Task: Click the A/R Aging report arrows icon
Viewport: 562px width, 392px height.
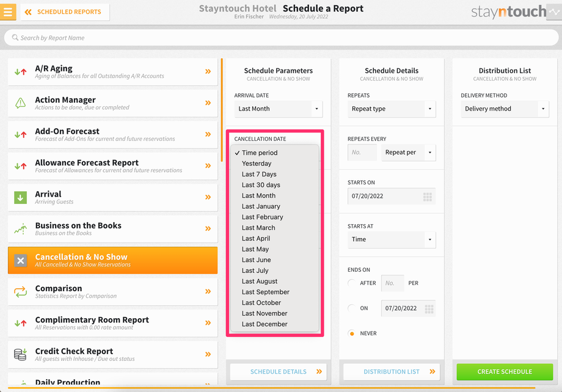Action: point(20,71)
